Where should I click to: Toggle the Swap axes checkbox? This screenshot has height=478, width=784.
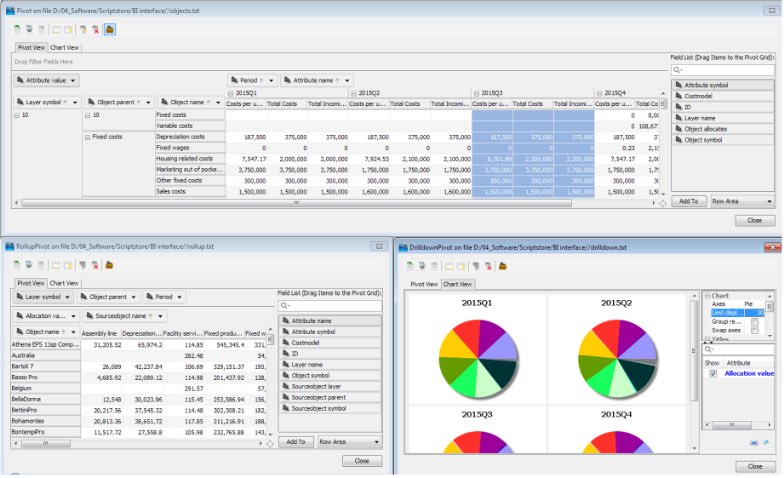coord(754,330)
